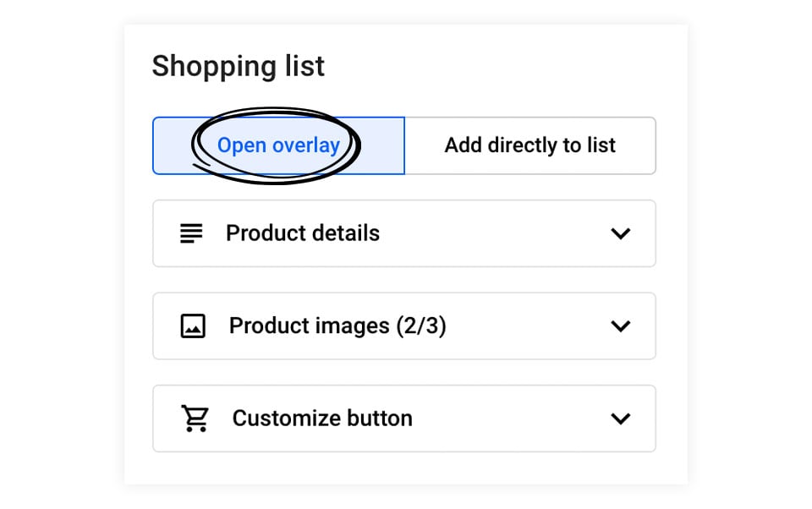The image size is (812, 509).
Task: Open the Customize button panel chevron
Action: pos(621,418)
